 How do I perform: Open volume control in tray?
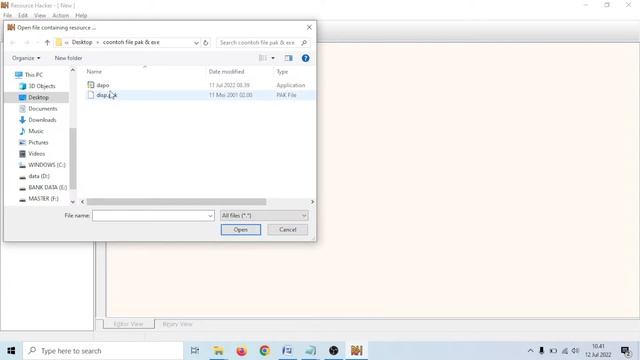pyautogui.click(x=576, y=351)
